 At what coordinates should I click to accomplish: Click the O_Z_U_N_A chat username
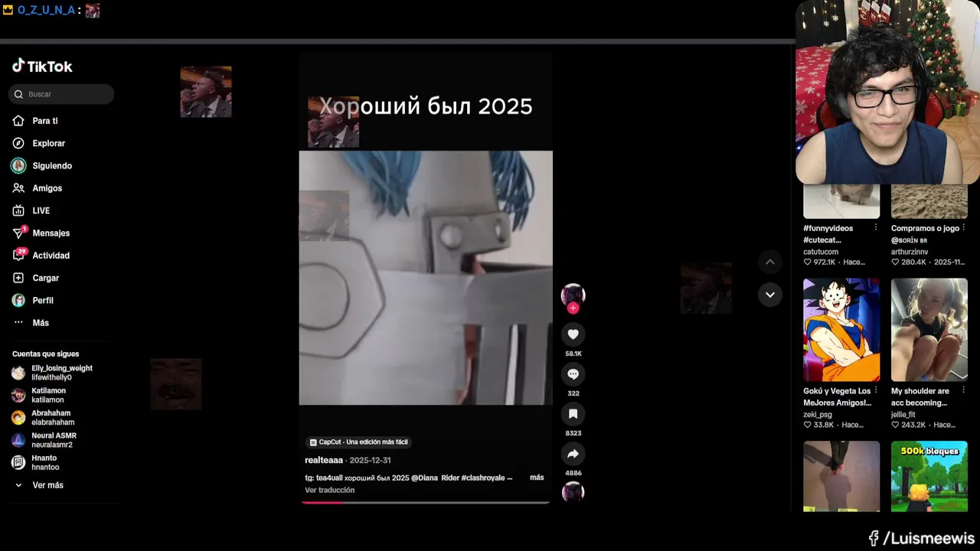pos(46,10)
